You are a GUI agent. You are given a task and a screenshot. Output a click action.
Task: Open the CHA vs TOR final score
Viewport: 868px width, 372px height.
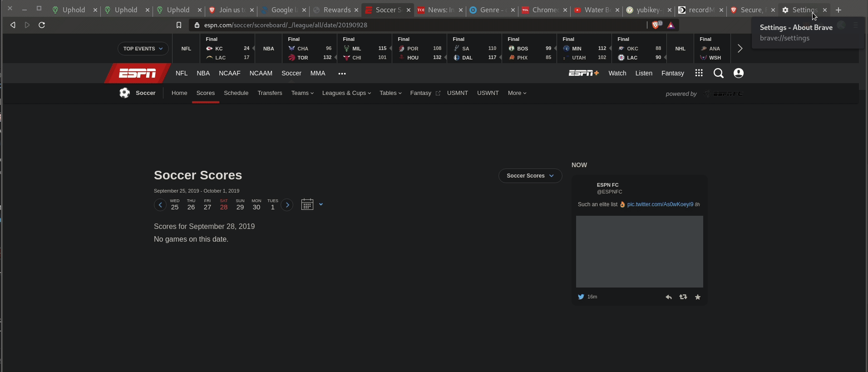coord(310,49)
